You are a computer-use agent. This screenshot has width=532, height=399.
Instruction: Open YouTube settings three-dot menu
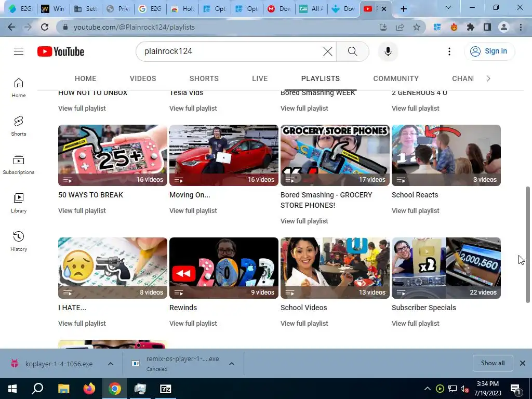449,51
